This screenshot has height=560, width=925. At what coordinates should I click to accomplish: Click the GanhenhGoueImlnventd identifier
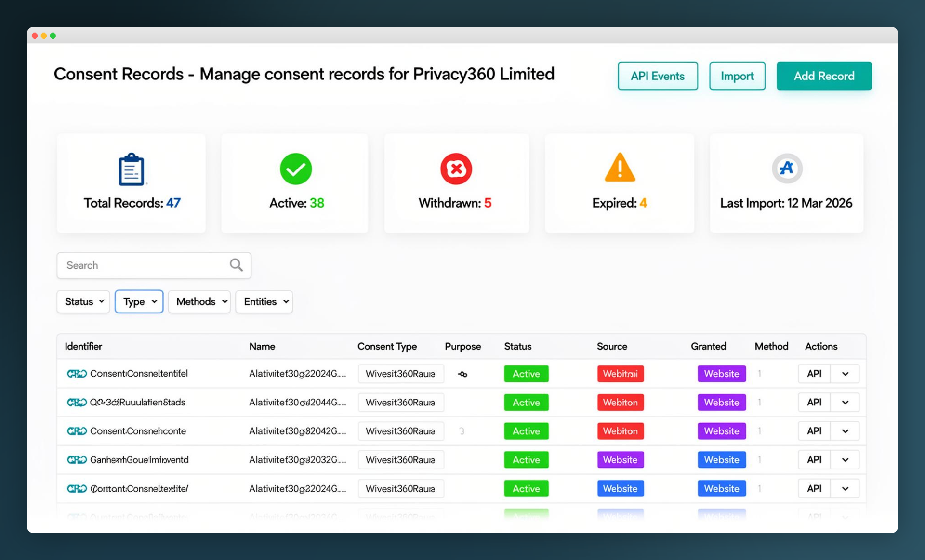pyautogui.click(x=139, y=460)
